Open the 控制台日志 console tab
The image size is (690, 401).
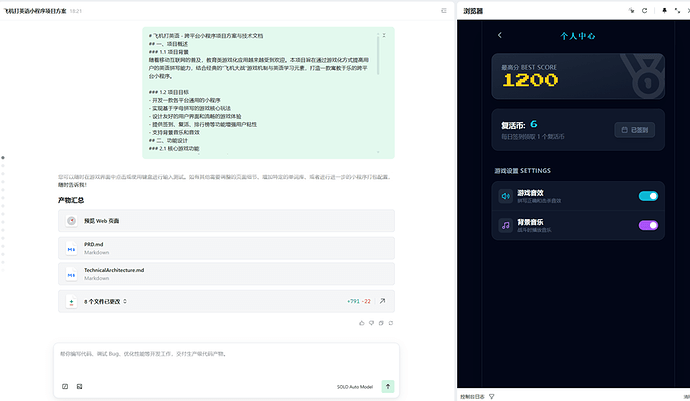point(472,396)
